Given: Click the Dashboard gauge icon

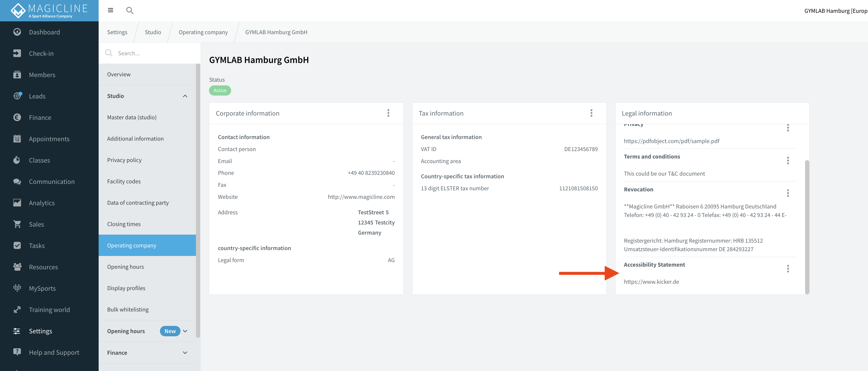Looking at the screenshot, I should point(17,32).
